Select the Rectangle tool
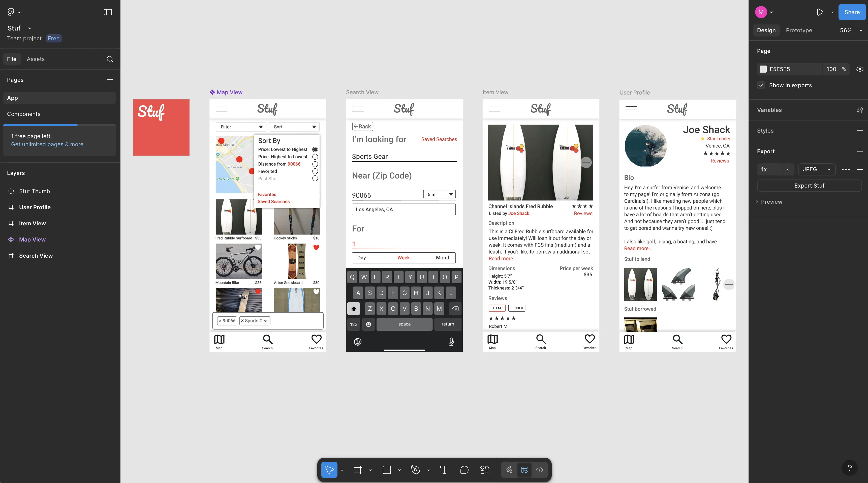This screenshot has height=483, width=868. pyautogui.click(x=386, y=470)
